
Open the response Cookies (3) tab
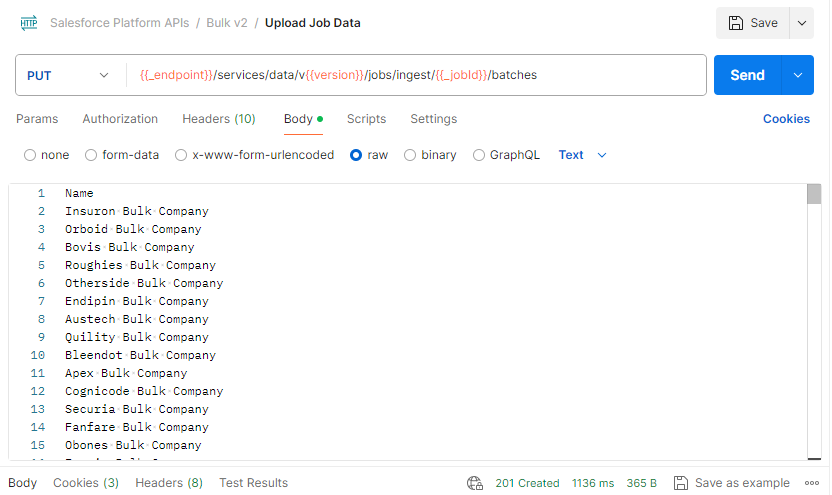click(x=86, y=483)
